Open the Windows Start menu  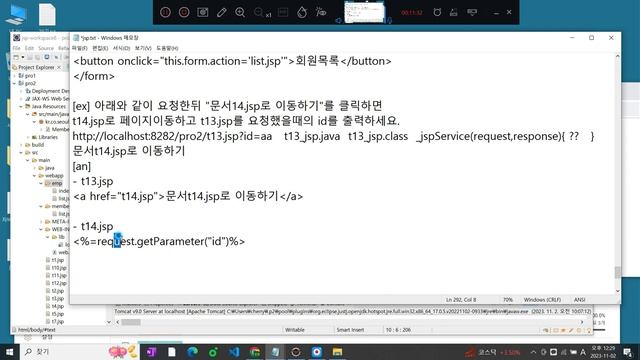9,352
